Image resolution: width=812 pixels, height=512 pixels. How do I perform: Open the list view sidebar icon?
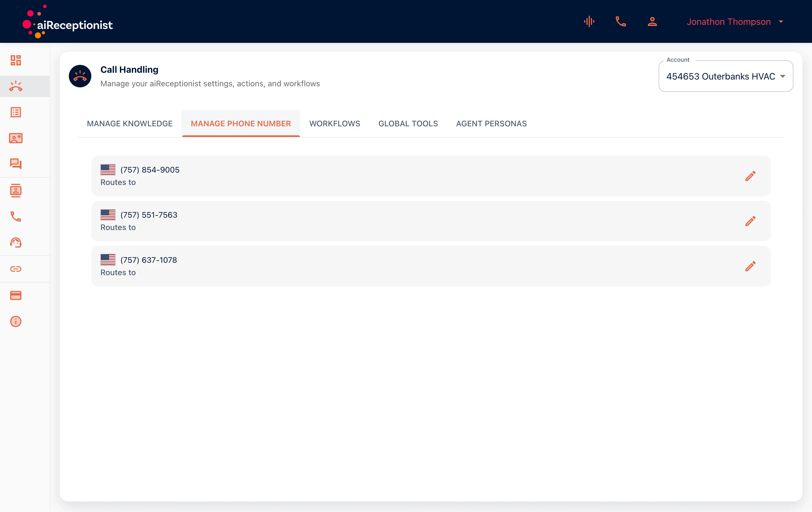click(16, 112)
